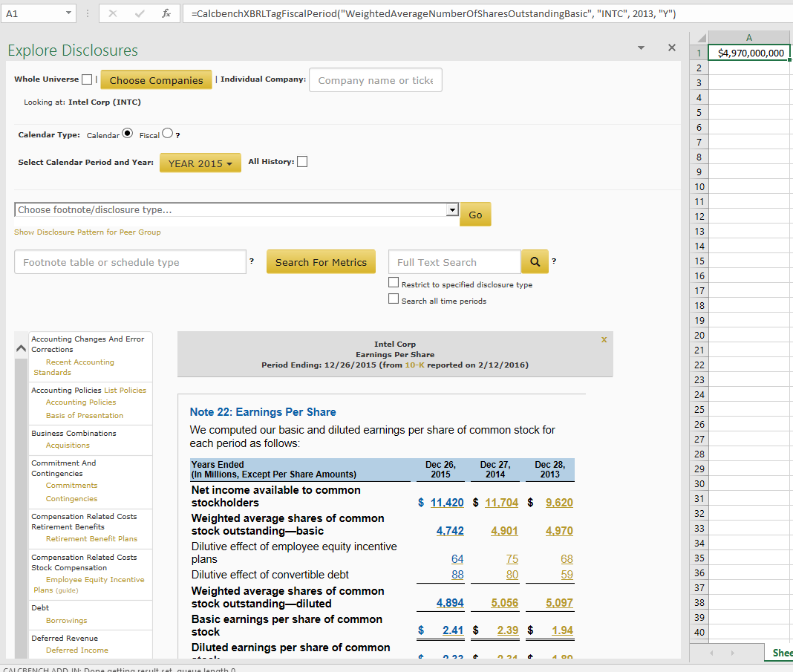
Task: Click the Full Text Search magnifier icon
Action: 534,262
